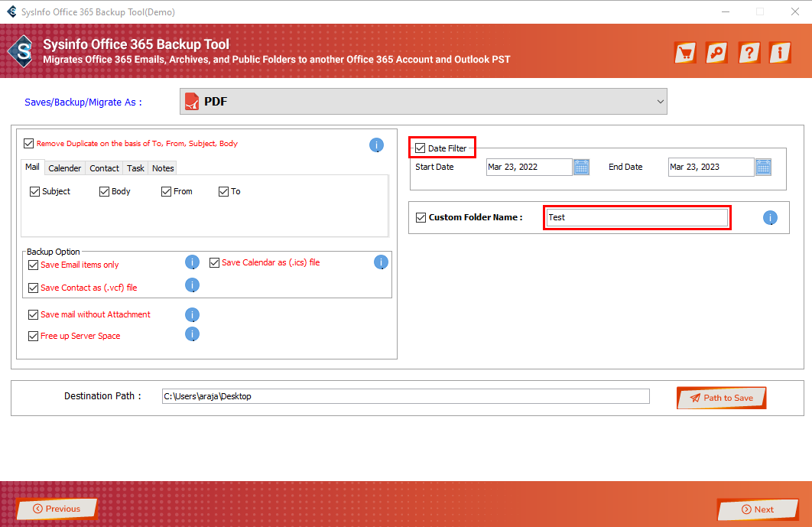Show info for Remove Duplicate option
812x527 pixels.
376,145
